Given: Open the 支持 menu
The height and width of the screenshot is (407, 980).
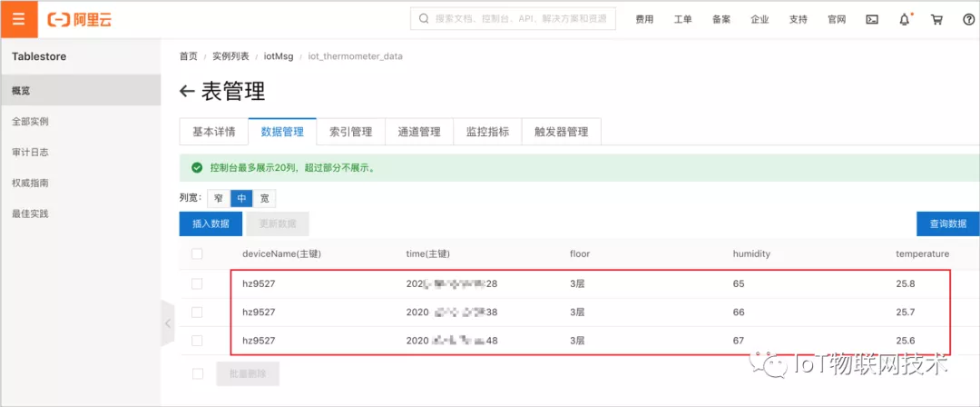Looking at the screenshot, I should click(799, 19).
